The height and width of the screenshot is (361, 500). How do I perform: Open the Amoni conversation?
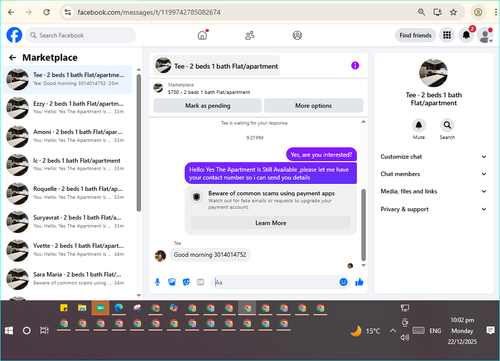tap(68, 136)
